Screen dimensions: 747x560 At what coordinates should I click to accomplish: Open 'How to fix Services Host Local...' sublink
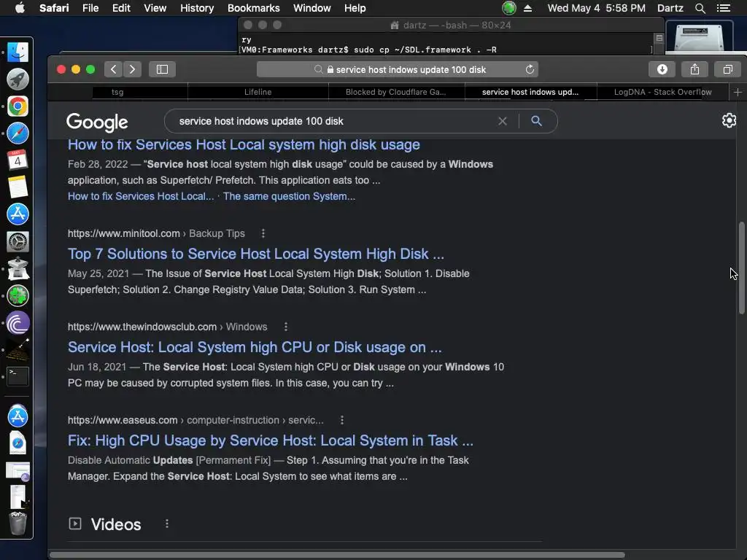[x=141, y=196]
